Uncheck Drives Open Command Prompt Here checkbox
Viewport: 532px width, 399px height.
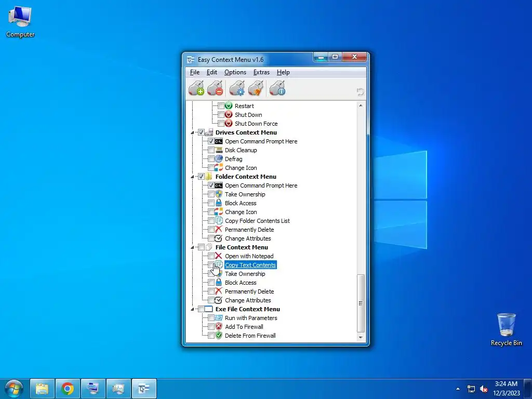pyautogui.click(x=211, y=141)
